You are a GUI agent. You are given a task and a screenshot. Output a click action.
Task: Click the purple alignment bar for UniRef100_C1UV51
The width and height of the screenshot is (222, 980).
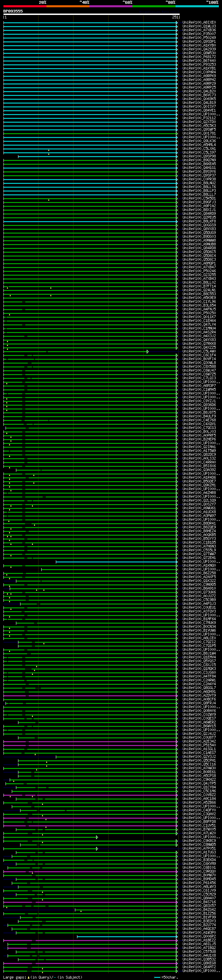(90, 825)
